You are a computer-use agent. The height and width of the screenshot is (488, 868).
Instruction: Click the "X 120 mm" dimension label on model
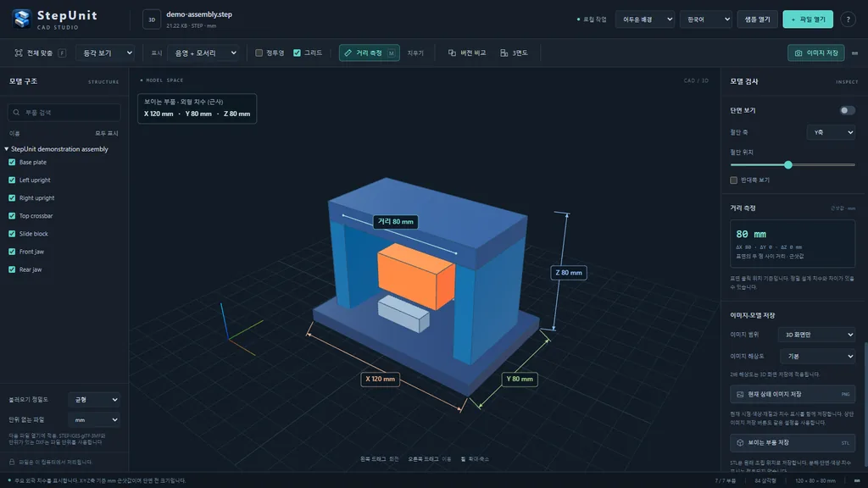coord(381,379)
